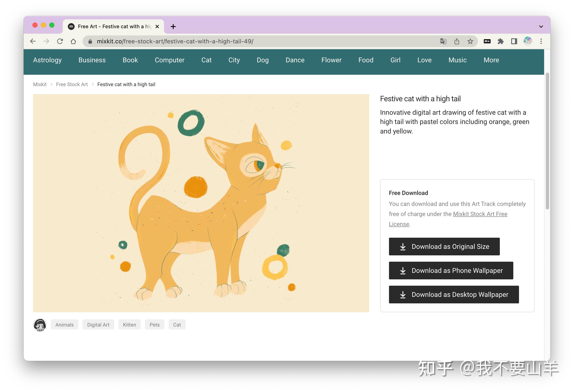Open the Dog category
574x392 pixels.
[x=263, y=60]
